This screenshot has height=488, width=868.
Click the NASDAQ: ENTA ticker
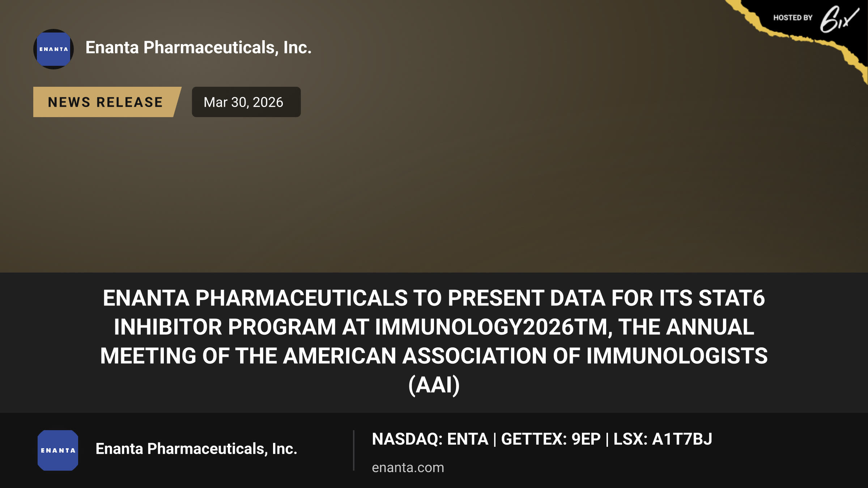430,439
